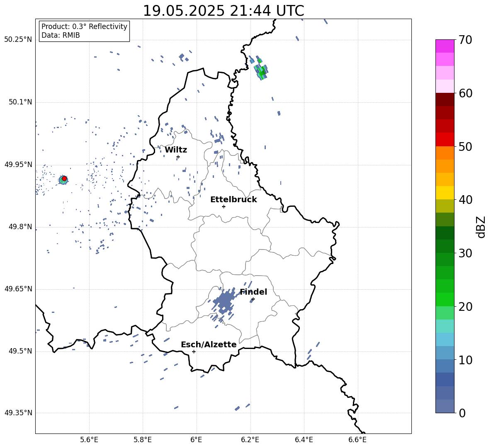Image resolution: width=491 pixels, height=448 pixels.
Task: Click the 49.5°N latitude label
Action: tap(20, 351)
